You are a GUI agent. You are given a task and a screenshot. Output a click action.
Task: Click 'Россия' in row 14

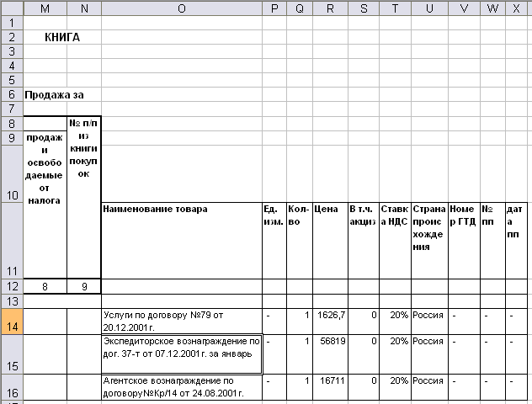429,322
